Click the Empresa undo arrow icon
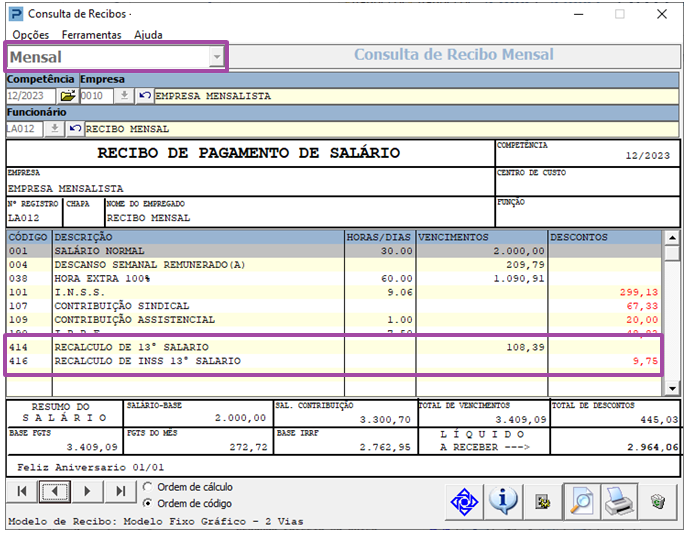691x534 pixels. 145,96
